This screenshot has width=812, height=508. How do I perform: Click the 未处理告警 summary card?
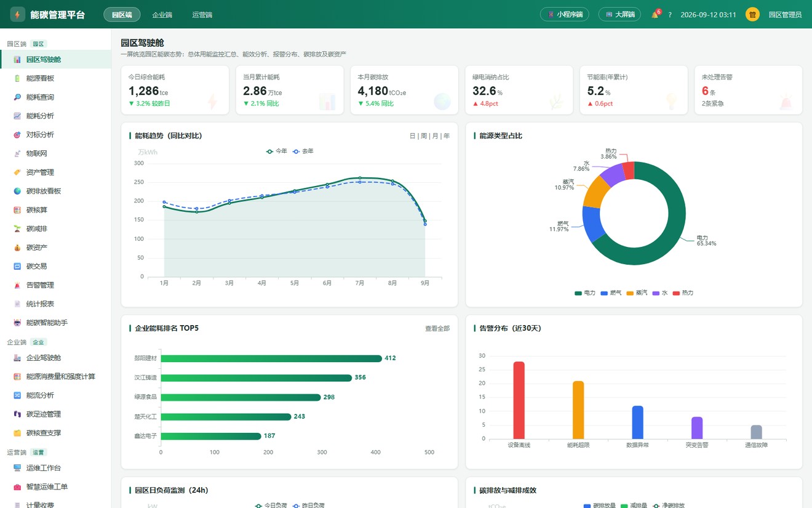pyautogui.click(x=748, y=90)
